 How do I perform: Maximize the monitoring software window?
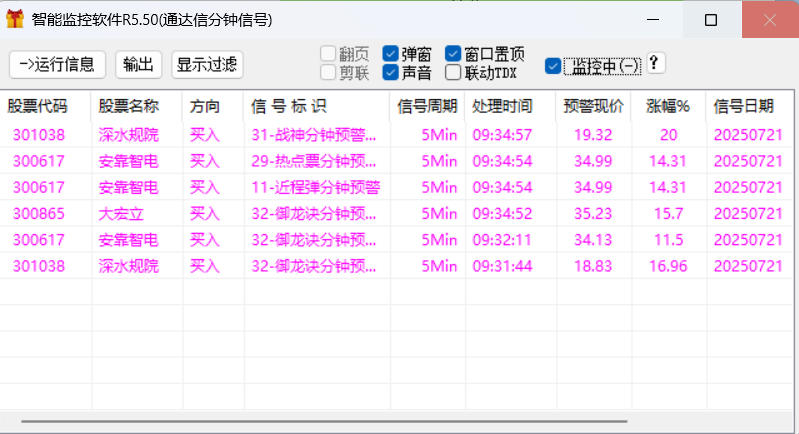[710, 20]
